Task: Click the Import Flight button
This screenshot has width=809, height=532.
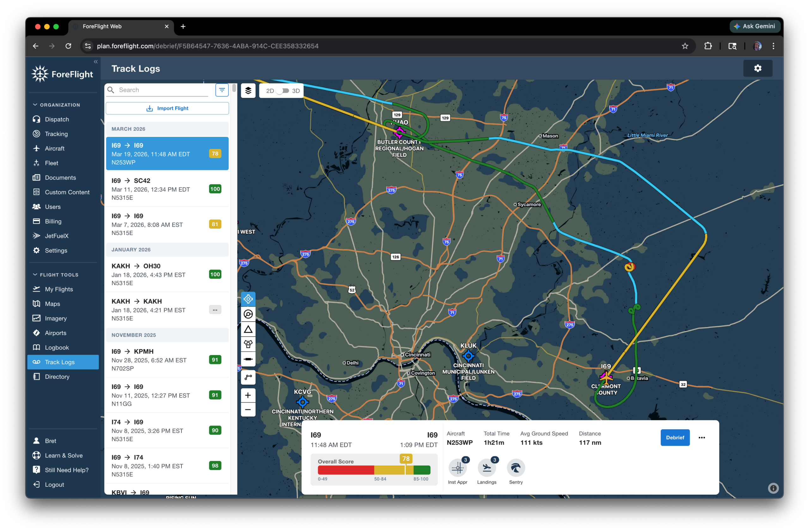Action: (167, 108)
